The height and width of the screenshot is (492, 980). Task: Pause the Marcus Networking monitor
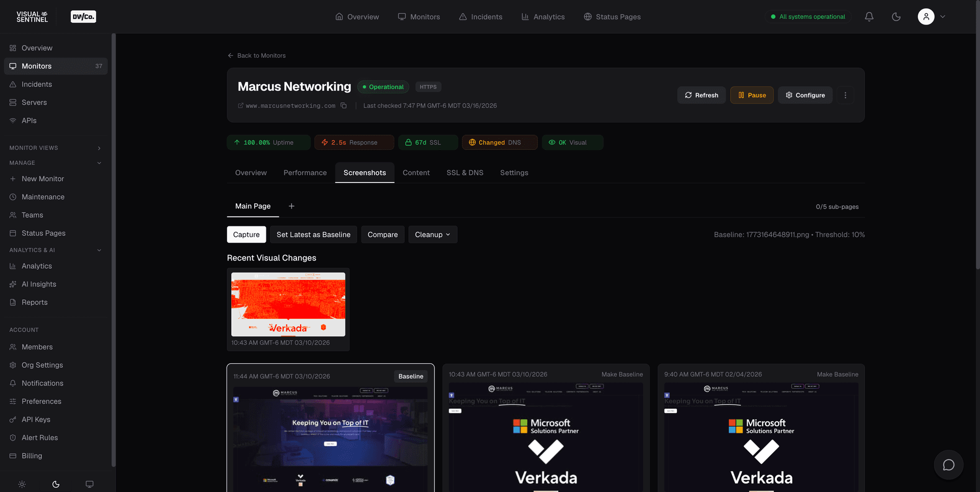coord(751,95)
